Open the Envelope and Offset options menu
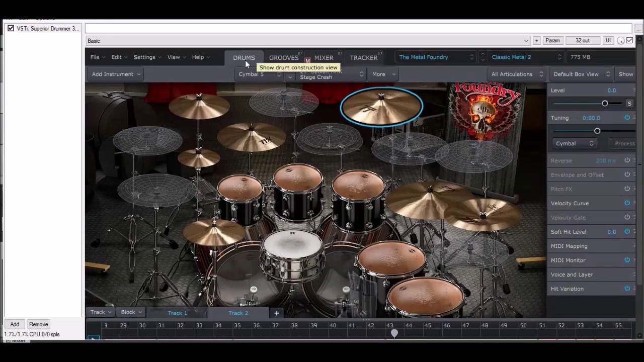Screen dimensions: 644x362 [x=634, y=174]
